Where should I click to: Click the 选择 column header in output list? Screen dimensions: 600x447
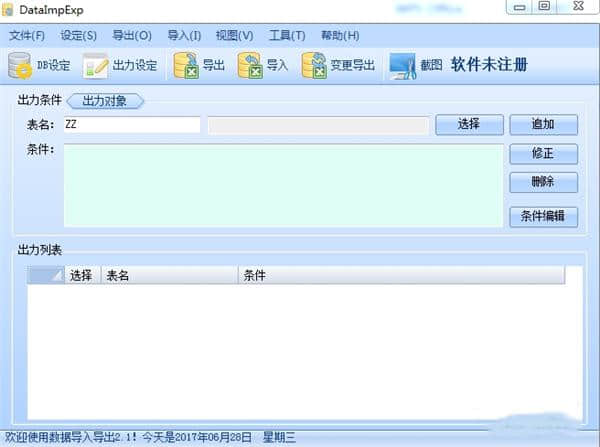[82, 275]
